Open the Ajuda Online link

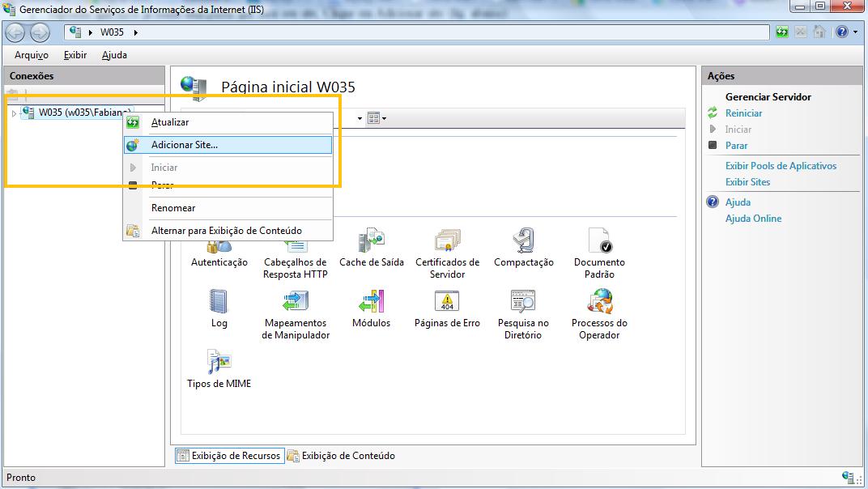pyautogui.click(x=753, y=219)
